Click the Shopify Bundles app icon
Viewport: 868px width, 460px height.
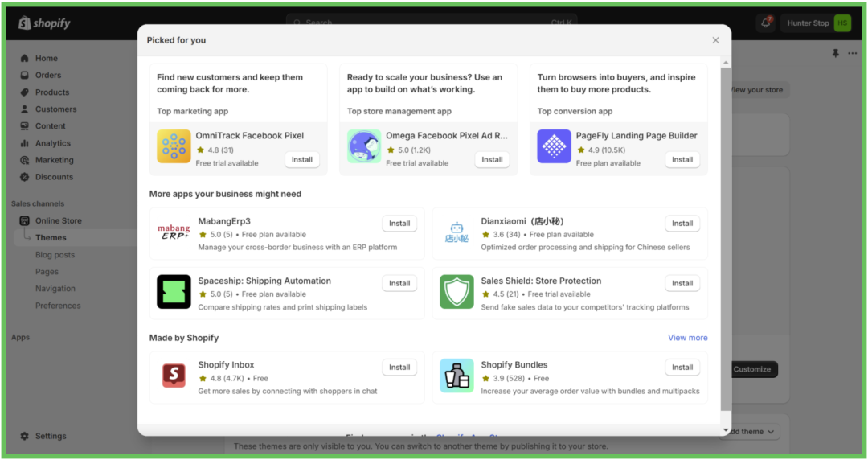click(x=457, y=376)
